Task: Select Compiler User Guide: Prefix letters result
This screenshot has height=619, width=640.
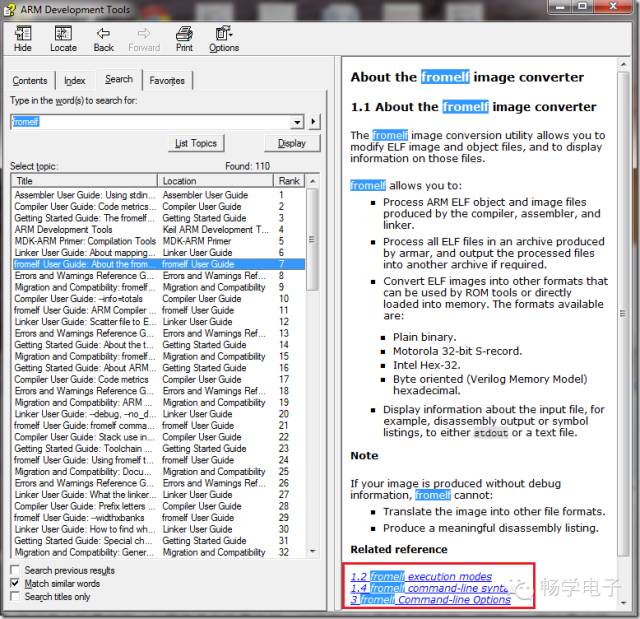Action: point(158,506)
